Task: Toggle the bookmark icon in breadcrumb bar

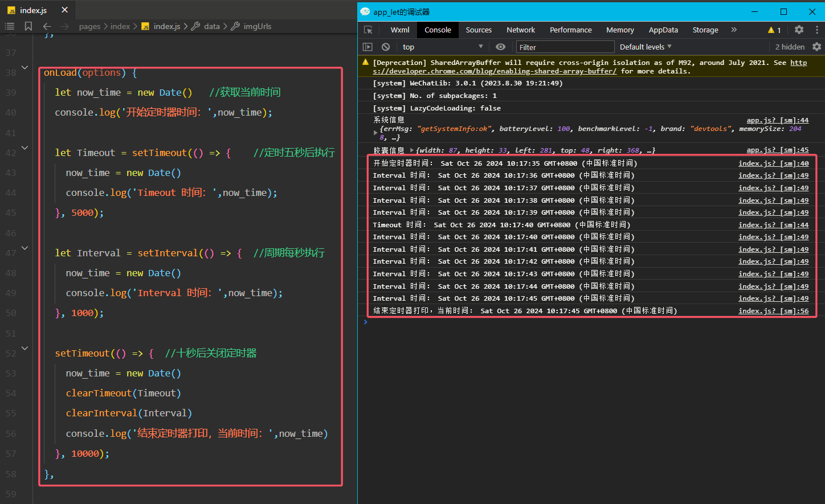Action: 28,26
